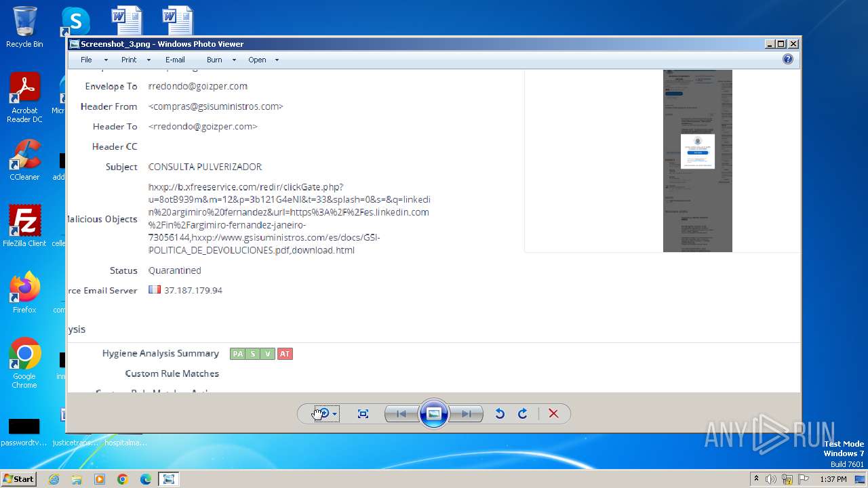This screenshot has height=488, width=868.
Task: Click the Envelope To email address
Action: click(x=198, y=86)
